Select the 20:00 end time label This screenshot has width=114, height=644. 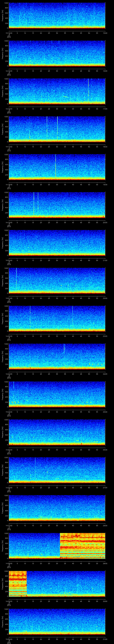click(x=105, y=223)
